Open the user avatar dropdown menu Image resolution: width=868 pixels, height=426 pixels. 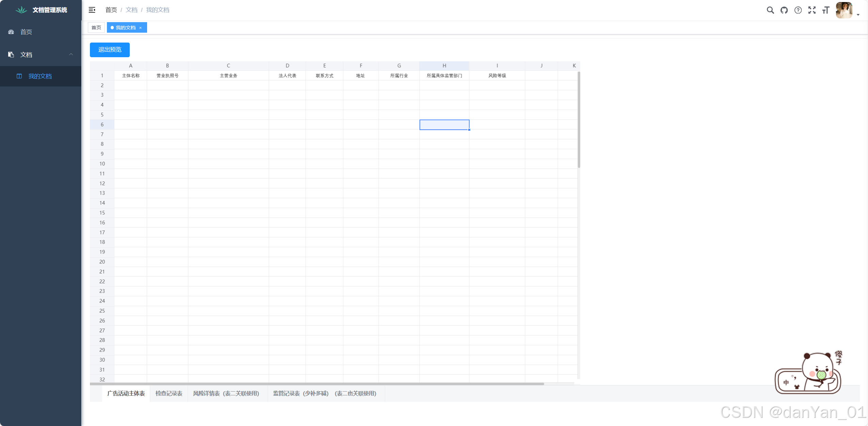point(844,10)
